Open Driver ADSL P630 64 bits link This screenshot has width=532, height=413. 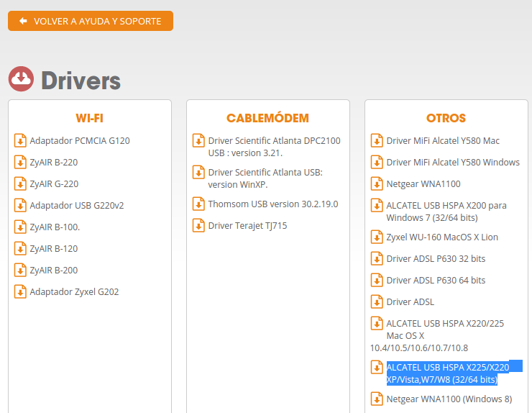tap(436, 280)
